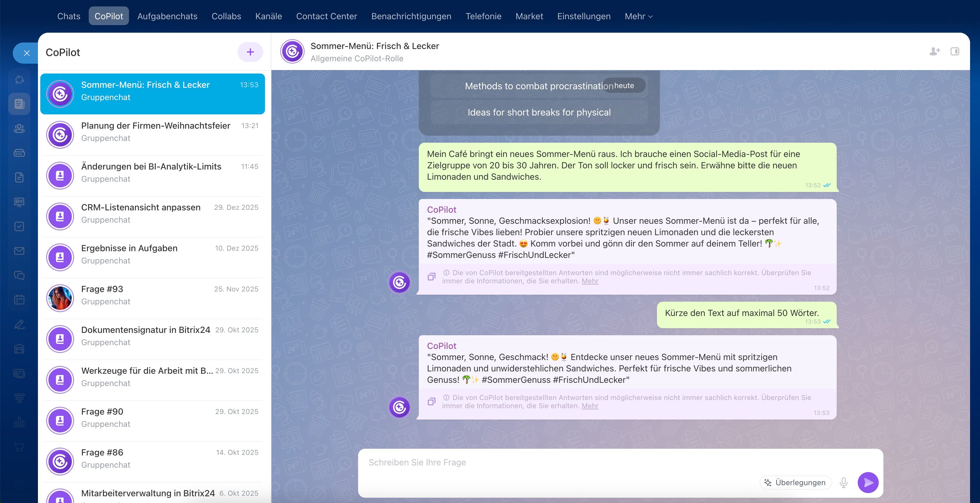Toggle the Überlegungen reasoning mode

(x=796, y=482)
